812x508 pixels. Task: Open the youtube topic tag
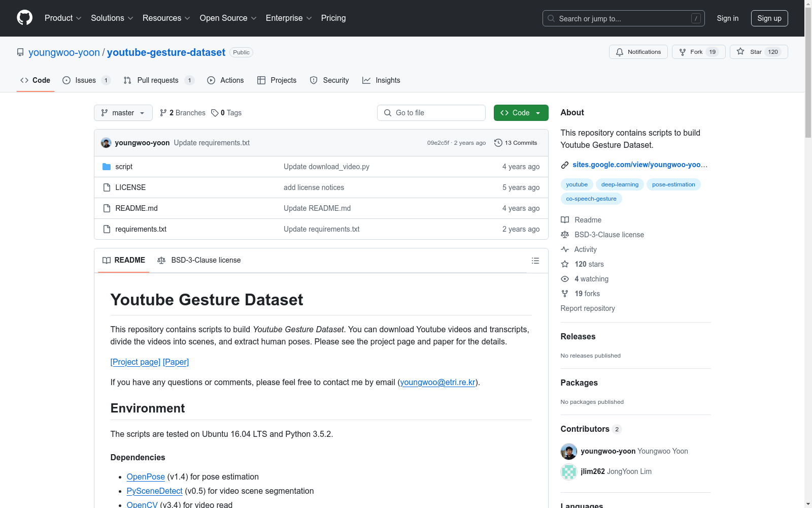click(577, 184)
